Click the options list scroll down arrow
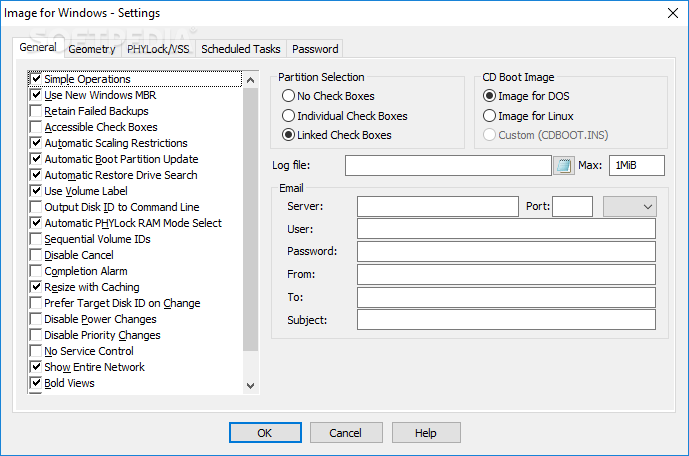 250,386
